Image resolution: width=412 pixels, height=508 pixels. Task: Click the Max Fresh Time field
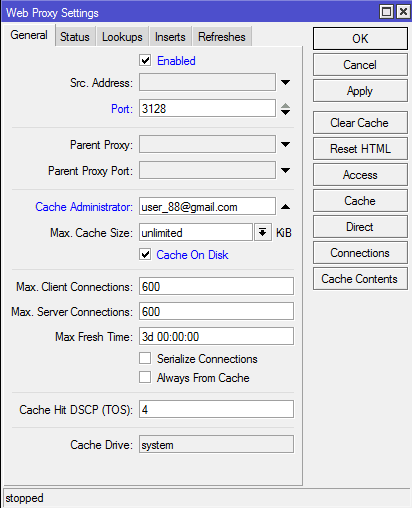pyautogui.click(x=216, y=336)
